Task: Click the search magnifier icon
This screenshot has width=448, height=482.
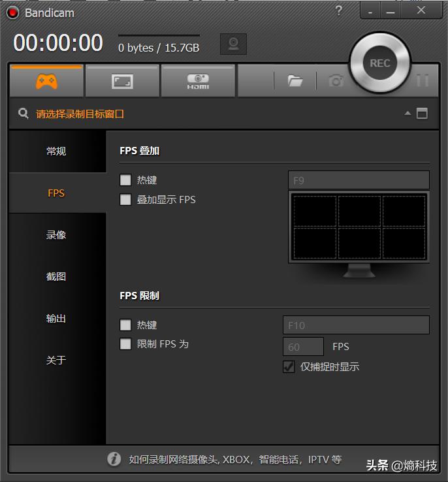Action: (x=23, y=114)
